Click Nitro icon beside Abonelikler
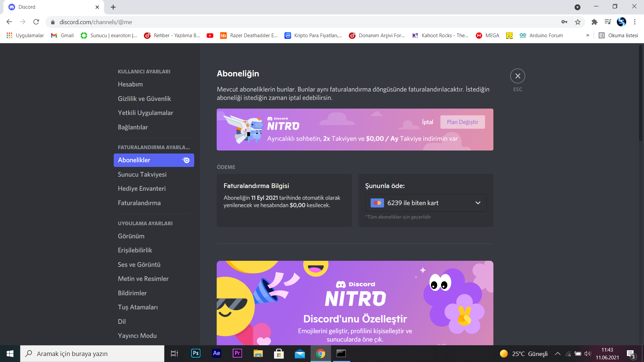The height and width of the screenshot is (362, 644). coord(186,160)
